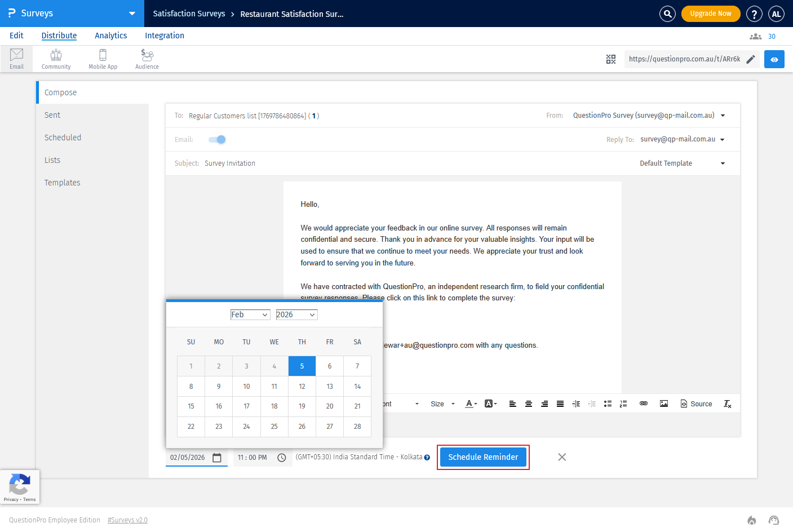This screenshot has width=793, height=532.
Task: Add a hyperlink using the link icon
Action: 644,404
